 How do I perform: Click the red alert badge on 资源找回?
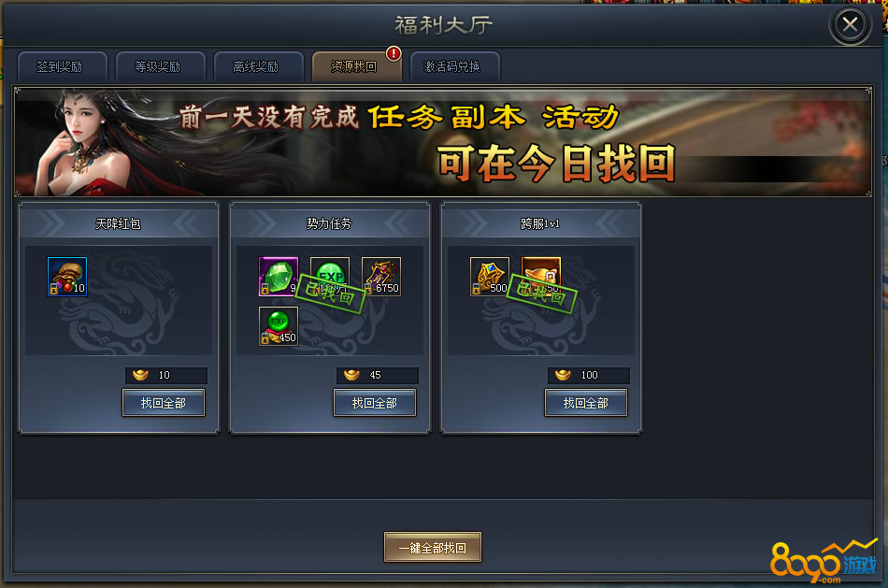tap(394, 54)
